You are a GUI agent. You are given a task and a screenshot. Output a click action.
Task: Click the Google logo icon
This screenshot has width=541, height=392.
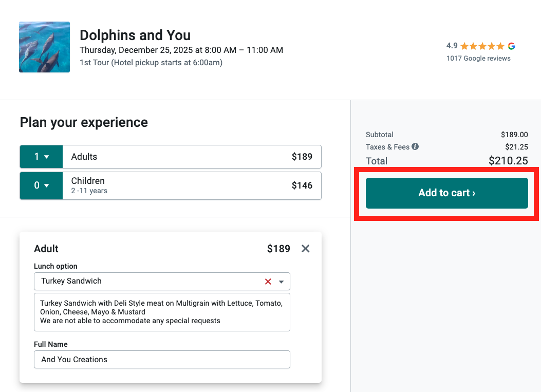[511, 45]
